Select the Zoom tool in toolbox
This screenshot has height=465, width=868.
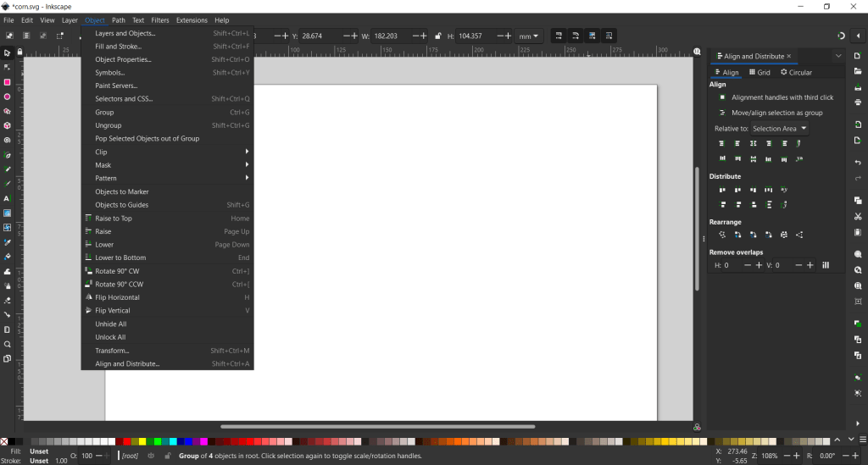pos(7,344)
